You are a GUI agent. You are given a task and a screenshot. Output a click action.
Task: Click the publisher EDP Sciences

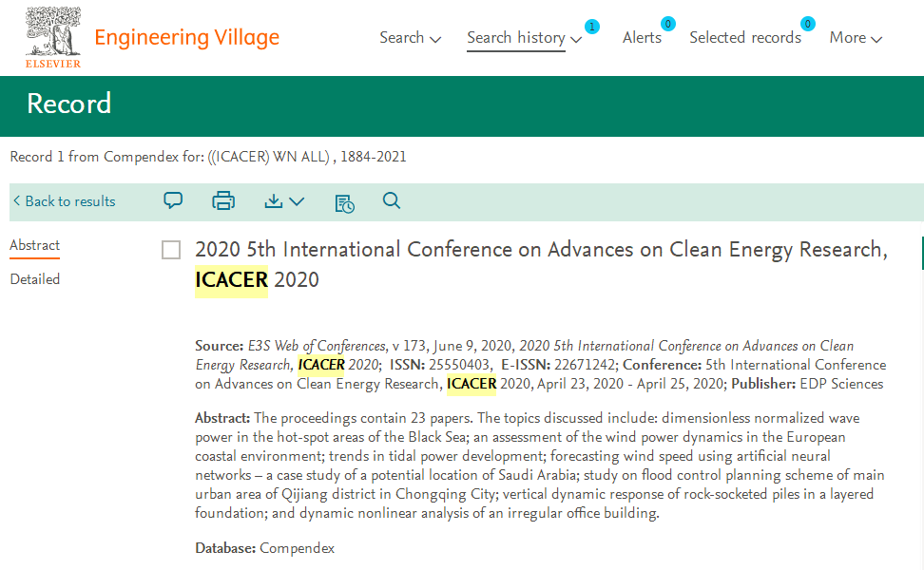click(841, 384)
